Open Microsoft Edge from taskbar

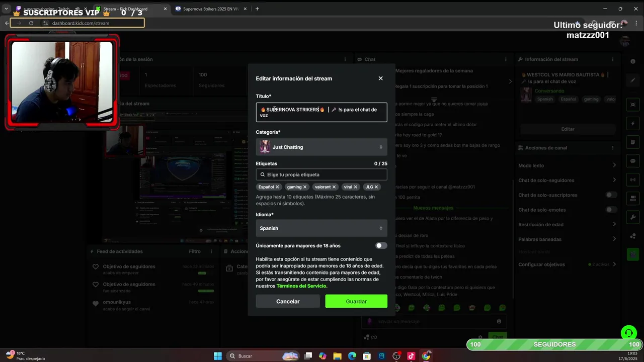click(x=352, y=356)
